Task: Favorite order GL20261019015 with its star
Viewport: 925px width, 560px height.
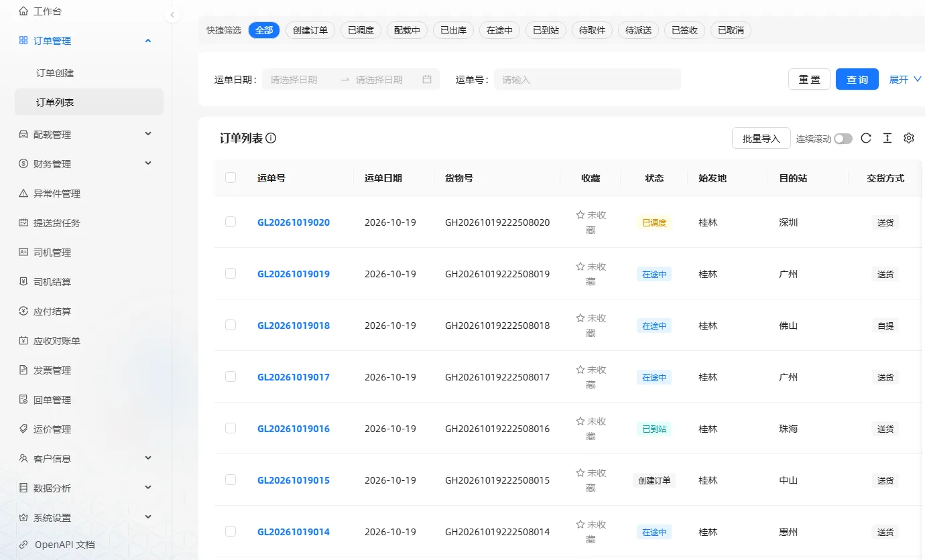Action: tap(580, 473)
